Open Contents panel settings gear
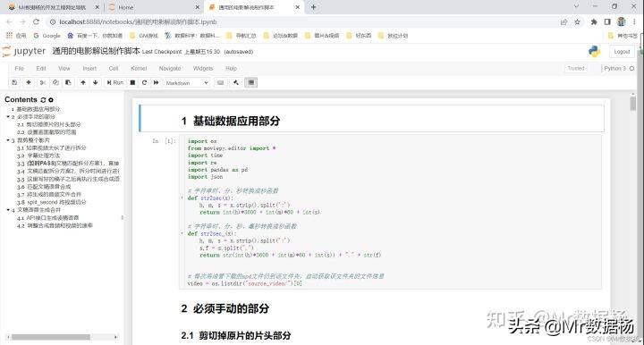 [51, 100]
